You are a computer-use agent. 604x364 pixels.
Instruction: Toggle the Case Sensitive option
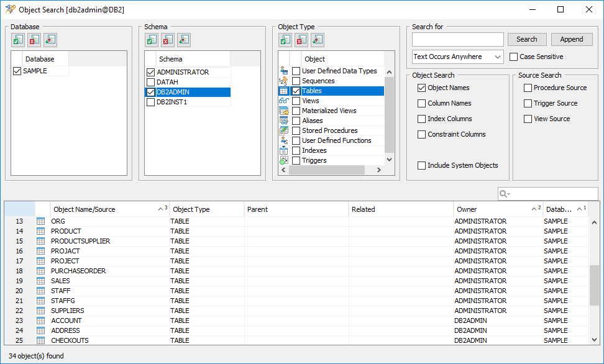tap(513, 57)
